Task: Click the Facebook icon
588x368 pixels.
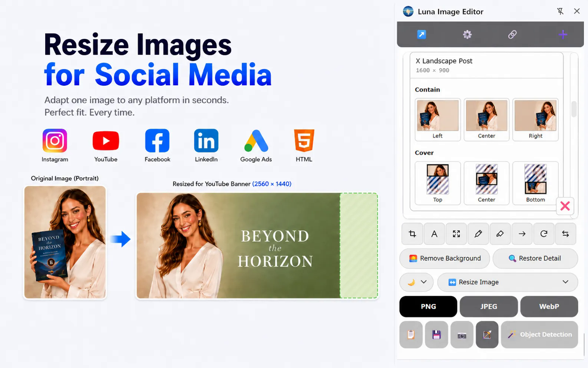Action: pyautogui.click(x=157, y=141)
